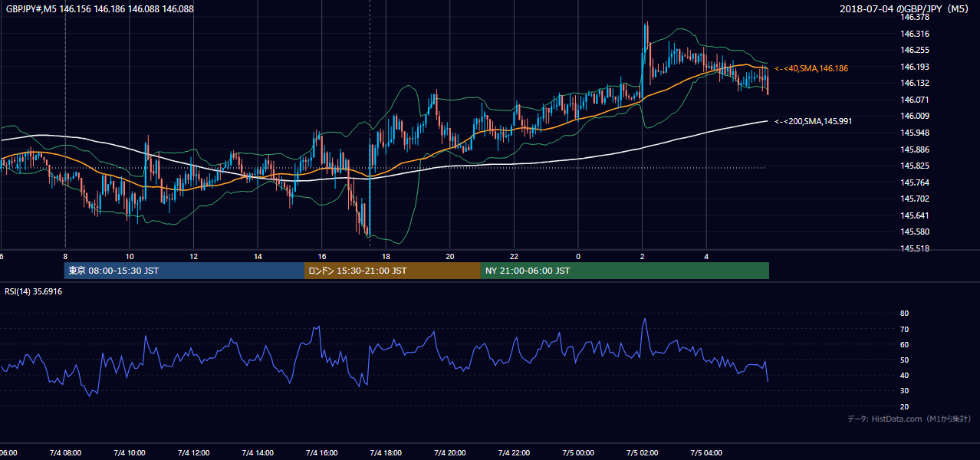Click hour label 22 under the price chart
Viewport: 980px width, 460px height.
click(514, 257)
